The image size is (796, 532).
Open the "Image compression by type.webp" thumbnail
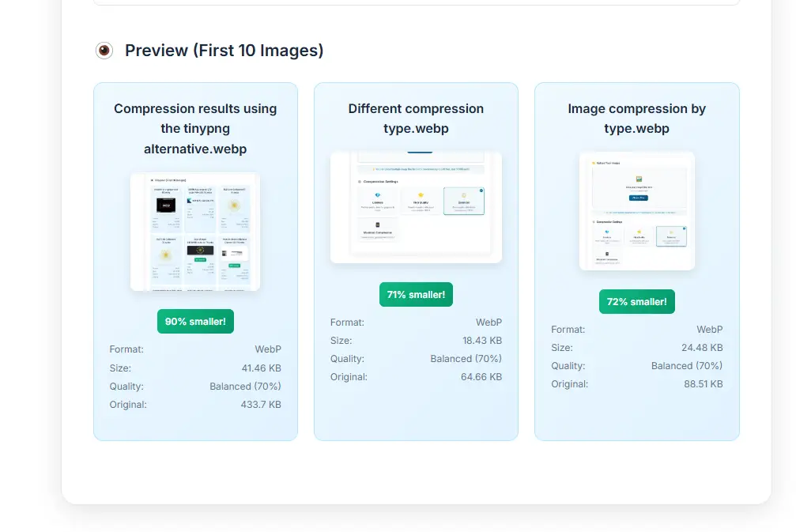pos(636,211)
